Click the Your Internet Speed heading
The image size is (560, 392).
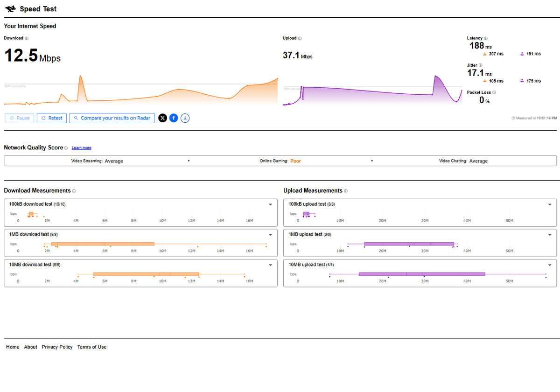pos(30,26)
